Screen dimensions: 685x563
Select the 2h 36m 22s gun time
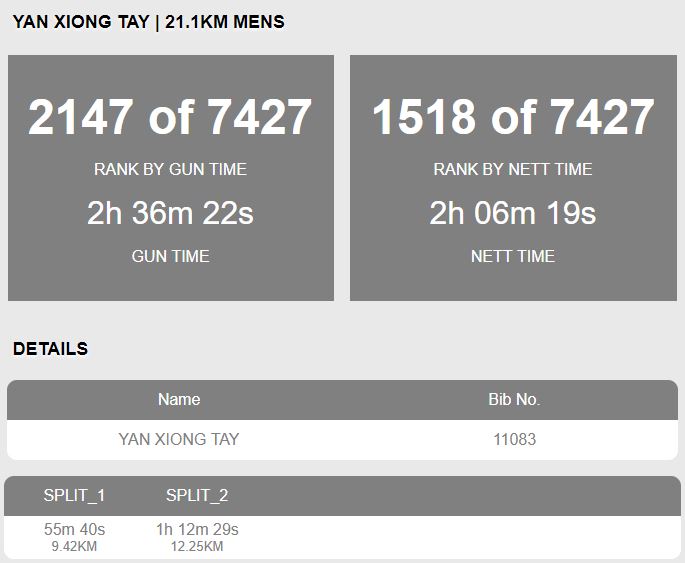[x=170, y=213]
